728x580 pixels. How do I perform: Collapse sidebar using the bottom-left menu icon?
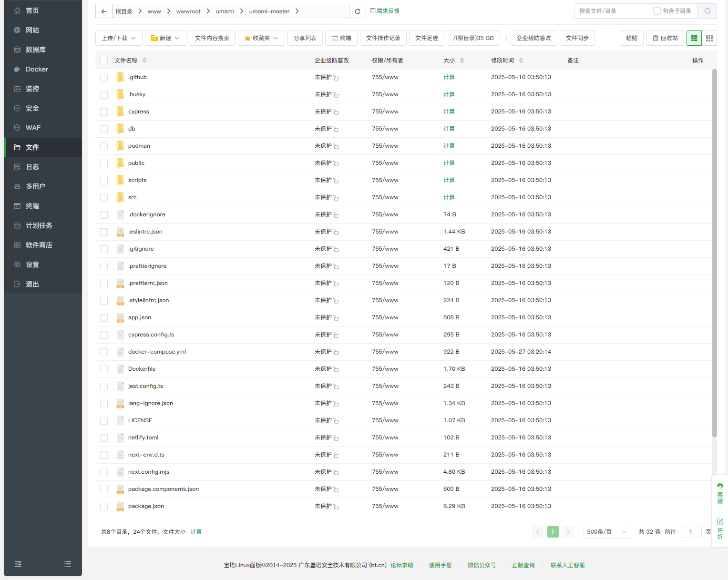pyautogui.click(x=18, y=564)
